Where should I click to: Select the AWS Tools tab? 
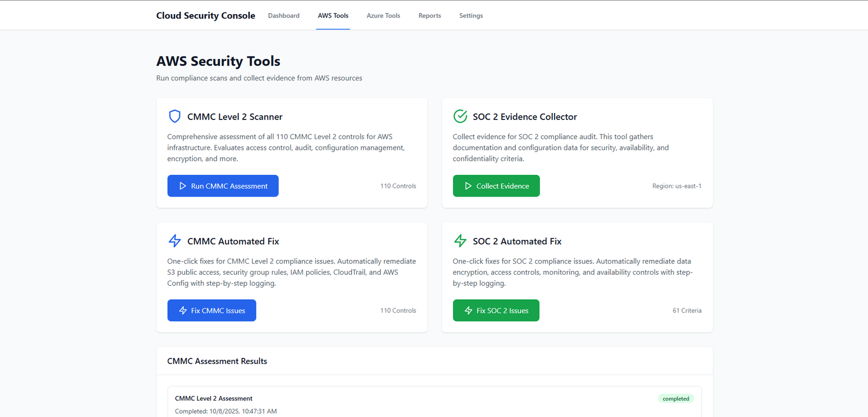(333, 16)
